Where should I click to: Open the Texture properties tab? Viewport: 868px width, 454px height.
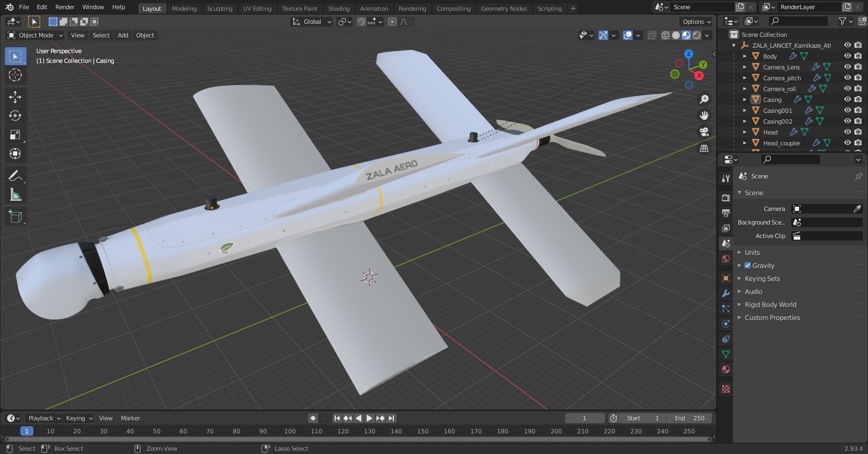coord(726,389)
